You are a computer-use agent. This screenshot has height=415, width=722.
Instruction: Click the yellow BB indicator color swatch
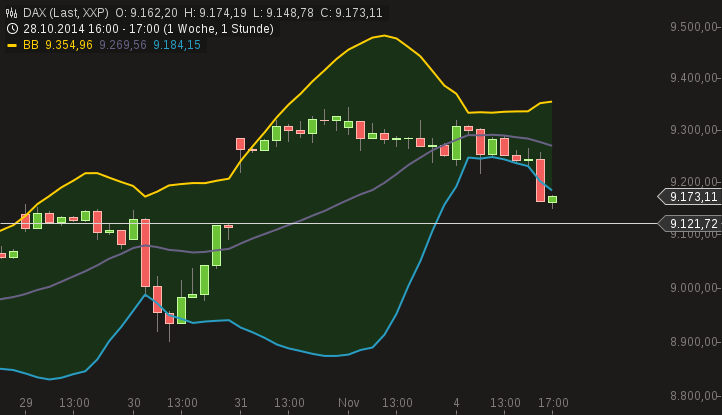click(12, 46)
